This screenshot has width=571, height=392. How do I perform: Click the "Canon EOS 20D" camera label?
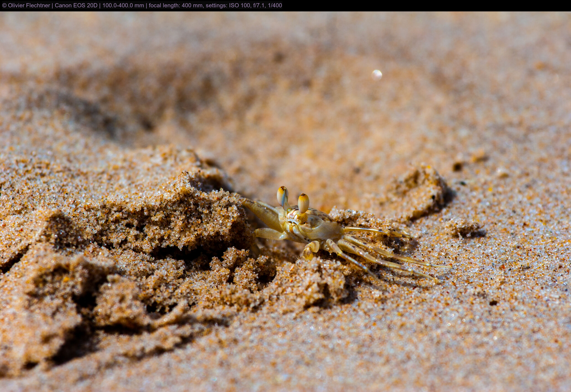(x=76, y=5)
